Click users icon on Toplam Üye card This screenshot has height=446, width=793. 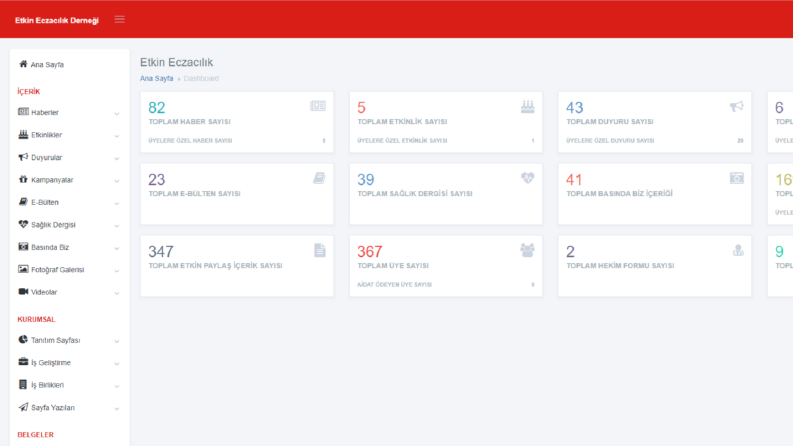pyautogui.click(x=527, y=250)
